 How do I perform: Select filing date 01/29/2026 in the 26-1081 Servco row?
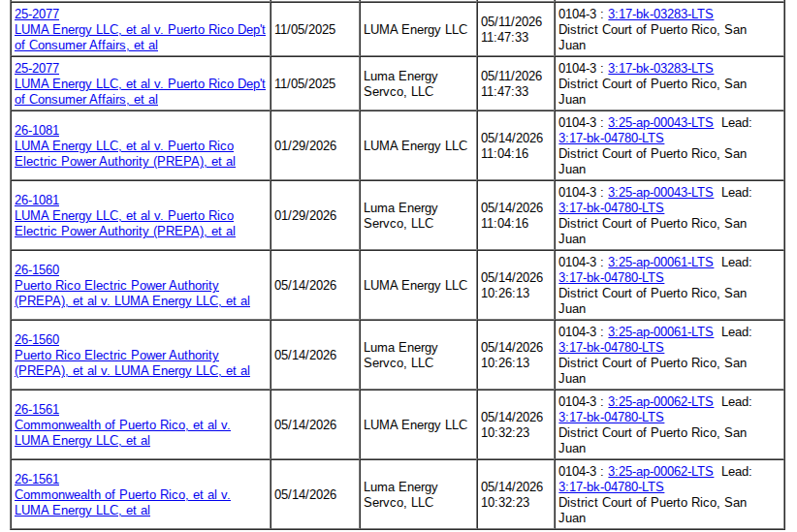305,215
